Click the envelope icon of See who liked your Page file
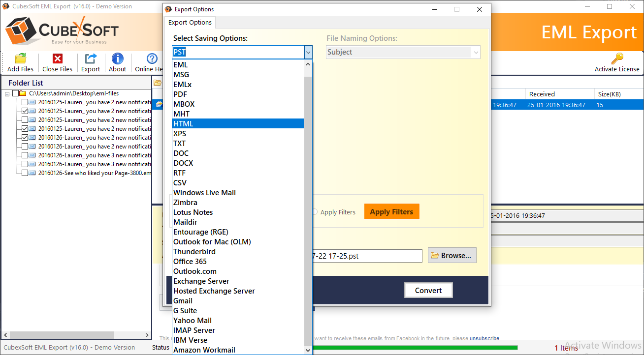Viewport: 644px width, 355px height. tap(32, 173)
